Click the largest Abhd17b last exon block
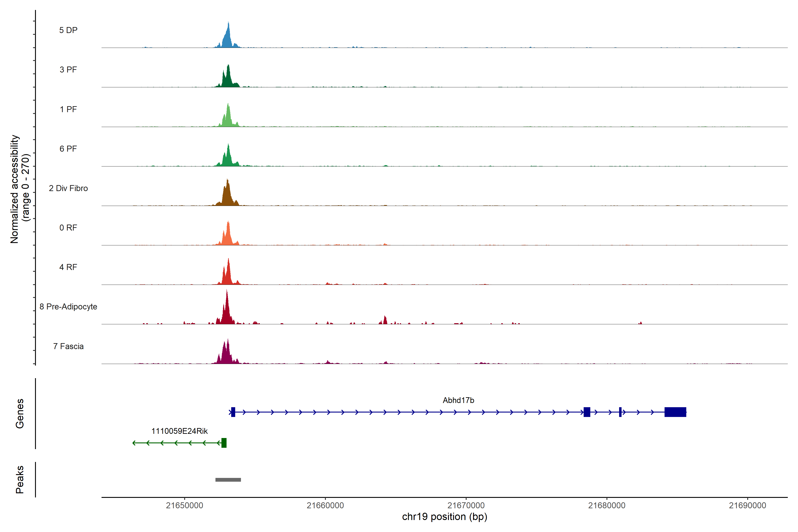 click(675, 412)
